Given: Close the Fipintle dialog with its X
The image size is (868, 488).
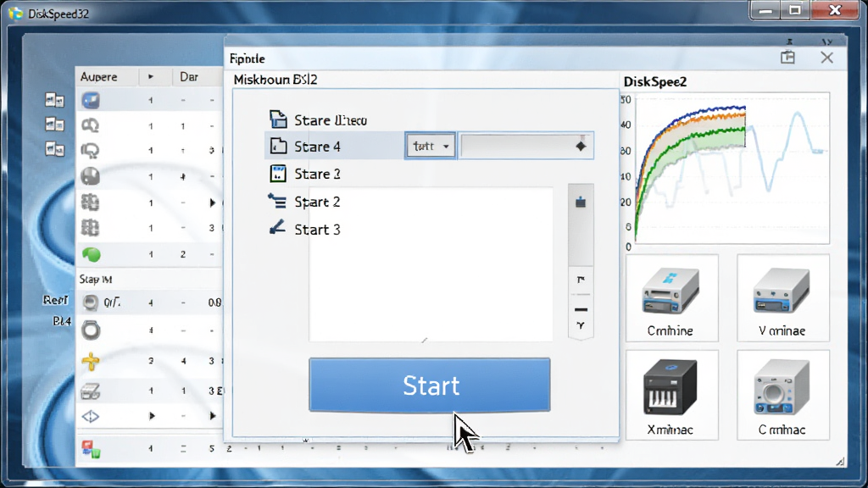Looking at the screenshot, I should [826, 57].
